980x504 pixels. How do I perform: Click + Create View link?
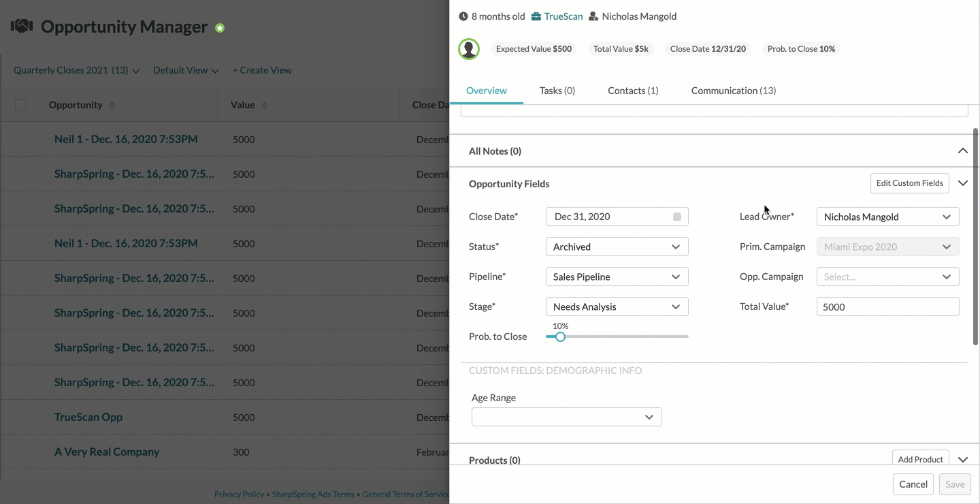click(x=262, y=70)
